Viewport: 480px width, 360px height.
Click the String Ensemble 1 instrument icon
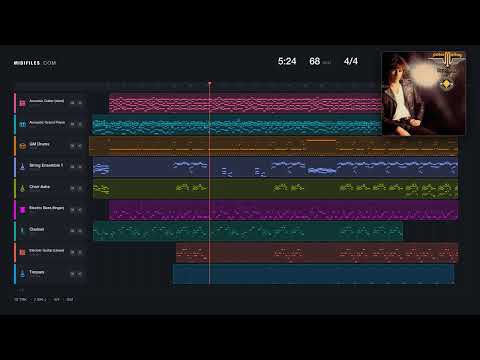click(22, 167)
